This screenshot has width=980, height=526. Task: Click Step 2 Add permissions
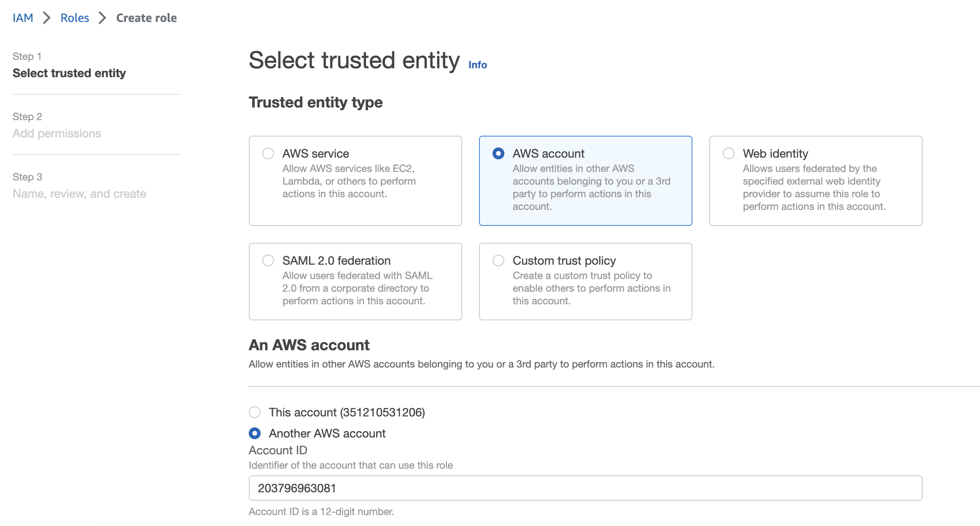point(57,125)
